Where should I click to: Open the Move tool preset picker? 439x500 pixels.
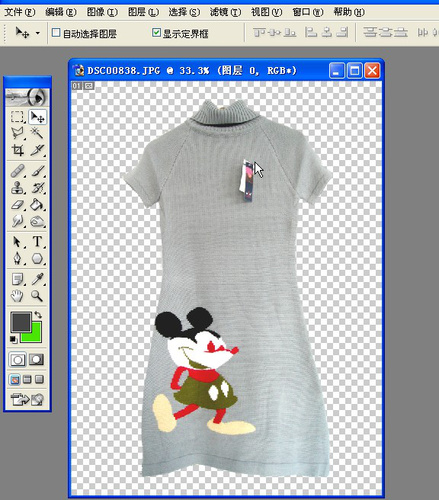point(38,33)
